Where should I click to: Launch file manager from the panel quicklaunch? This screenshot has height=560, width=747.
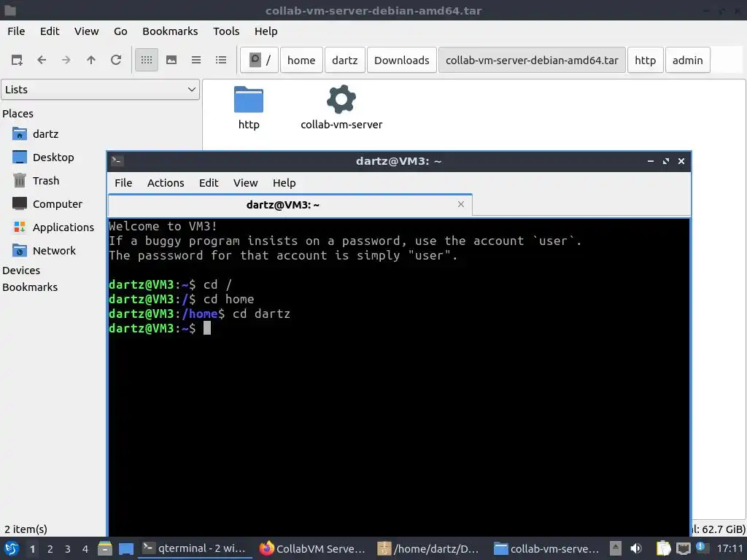click(105, 549)
